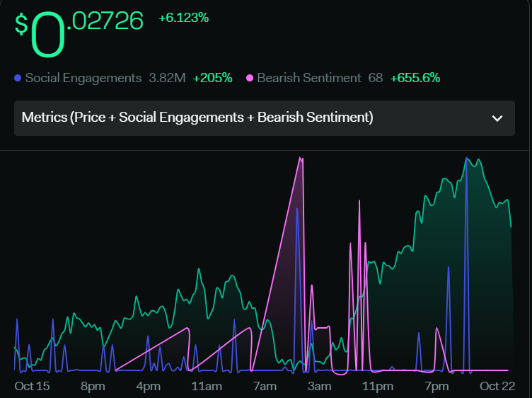This screenshot has width=532, height=398.
Task: Click the pink Bearish Sentiment legend dot
Action: 250,78
